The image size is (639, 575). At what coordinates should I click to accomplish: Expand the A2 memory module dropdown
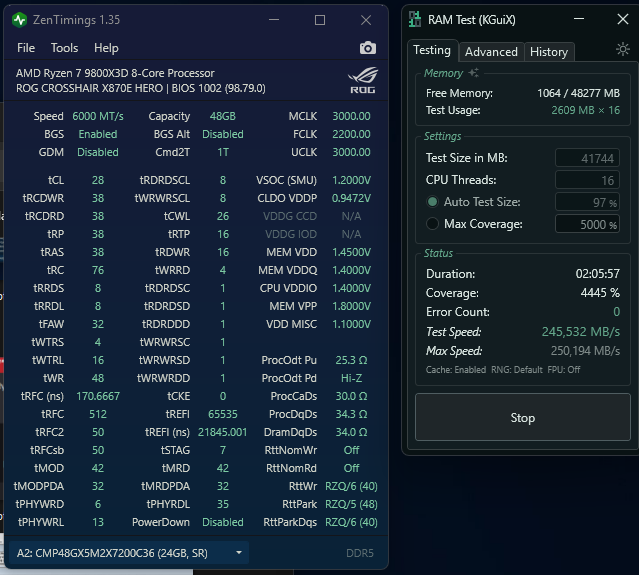129,553
